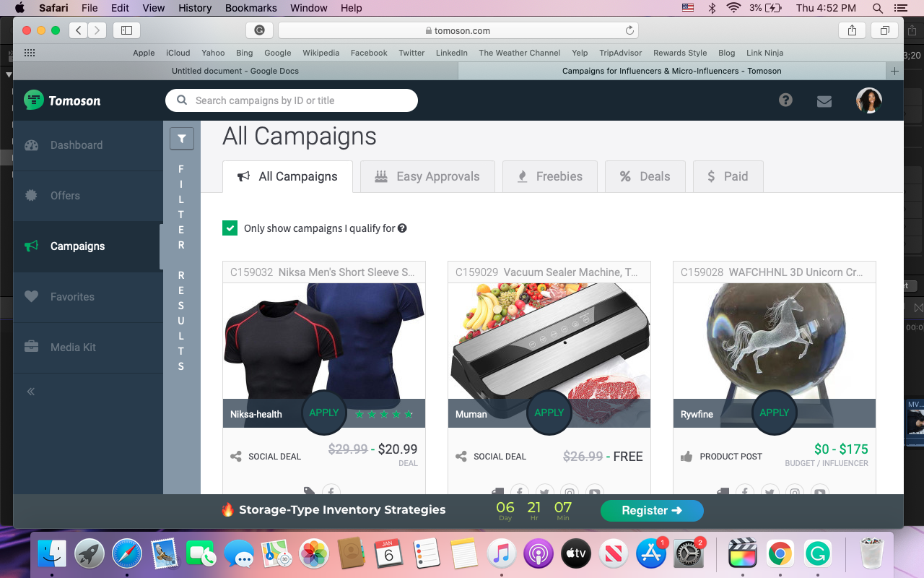Click thumbs-up icon next to PRODUCT POST
The height and width of the screenshot is (578, 924).
point(687,457)
